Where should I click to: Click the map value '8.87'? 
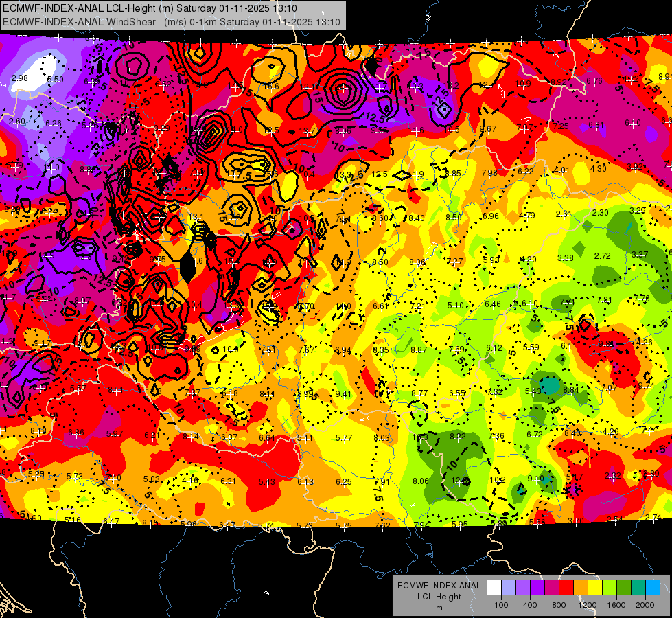pos(419,350)
